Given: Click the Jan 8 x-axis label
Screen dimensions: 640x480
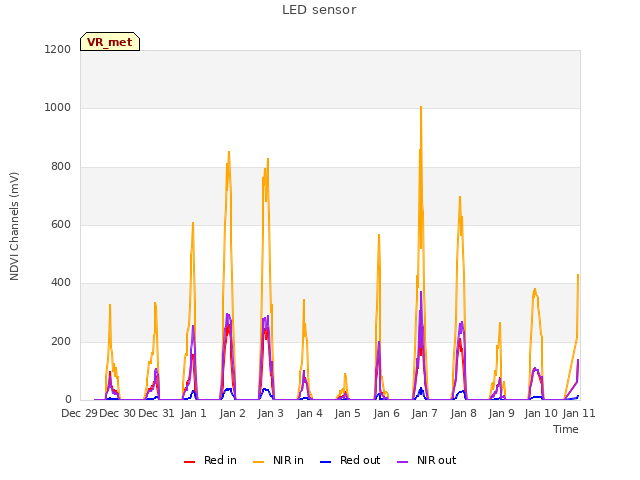Looking at the screenshot, I should [x=463, y=413].
